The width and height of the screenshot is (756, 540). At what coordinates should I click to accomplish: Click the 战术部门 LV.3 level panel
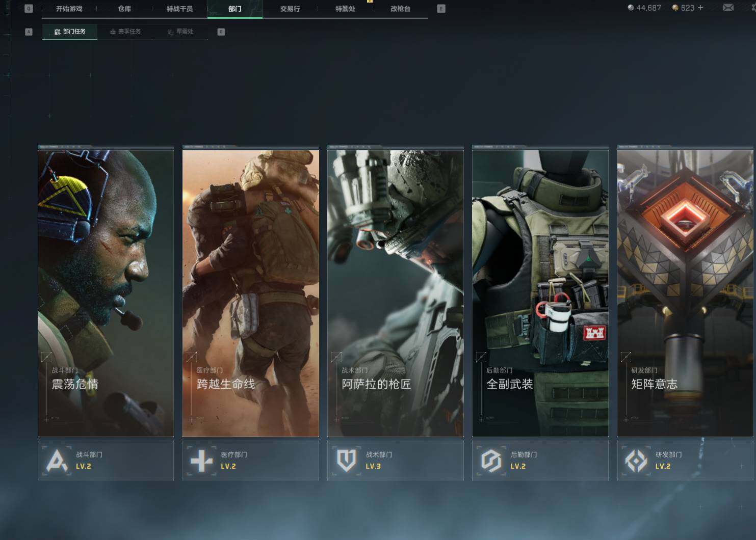click(396, 461)
